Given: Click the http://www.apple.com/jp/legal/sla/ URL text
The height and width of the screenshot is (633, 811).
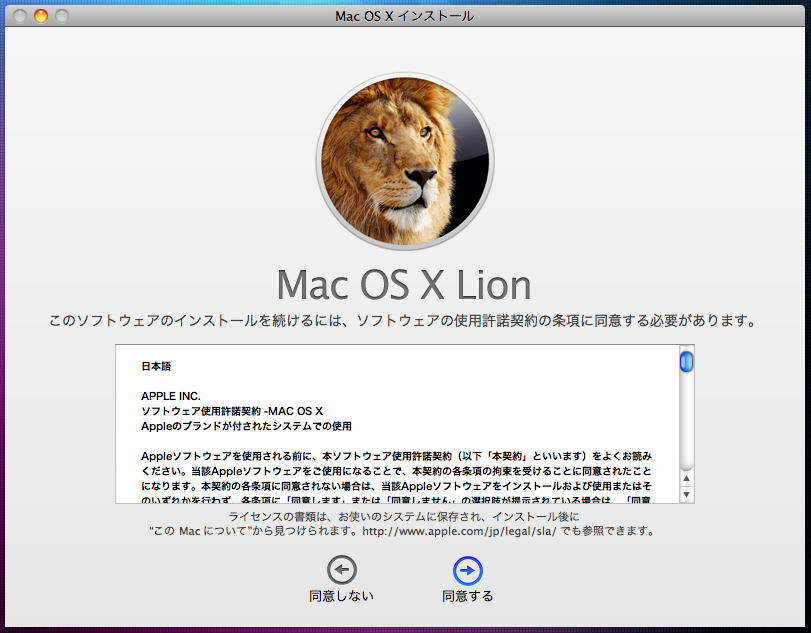Looking at the screenshot, I should (x=459, y=531).
